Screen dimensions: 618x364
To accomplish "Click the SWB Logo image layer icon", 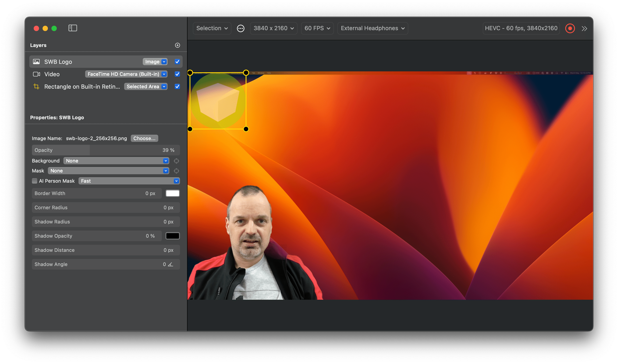I will pyautogui.click(x=36, y=62).
